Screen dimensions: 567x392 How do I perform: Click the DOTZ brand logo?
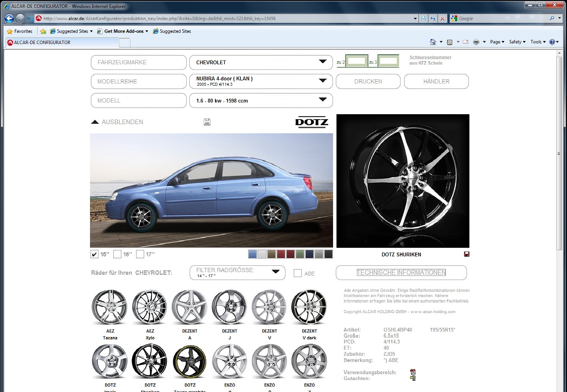[312, 122]
